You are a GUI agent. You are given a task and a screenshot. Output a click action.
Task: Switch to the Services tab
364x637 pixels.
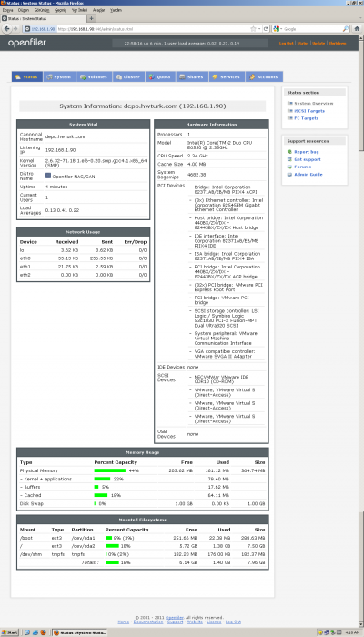[x=227, y=76]
